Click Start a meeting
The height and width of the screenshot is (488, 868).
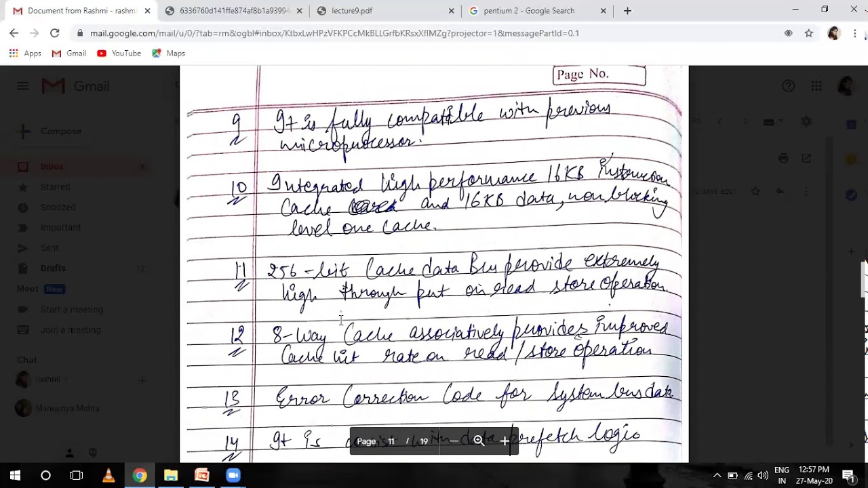71,310
